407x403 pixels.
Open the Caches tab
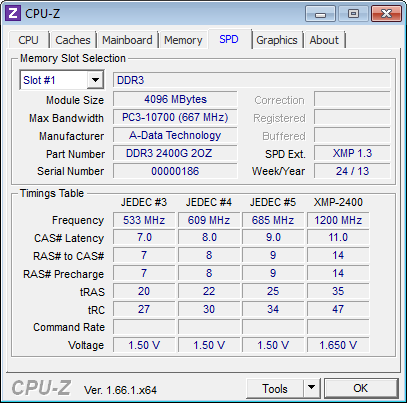(x=73, y=40)
